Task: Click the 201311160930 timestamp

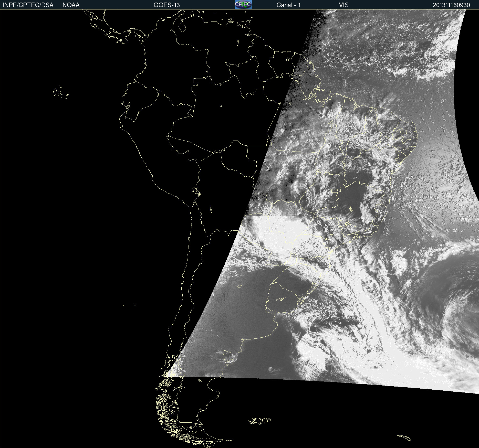Action: click(x=451, y=5)
